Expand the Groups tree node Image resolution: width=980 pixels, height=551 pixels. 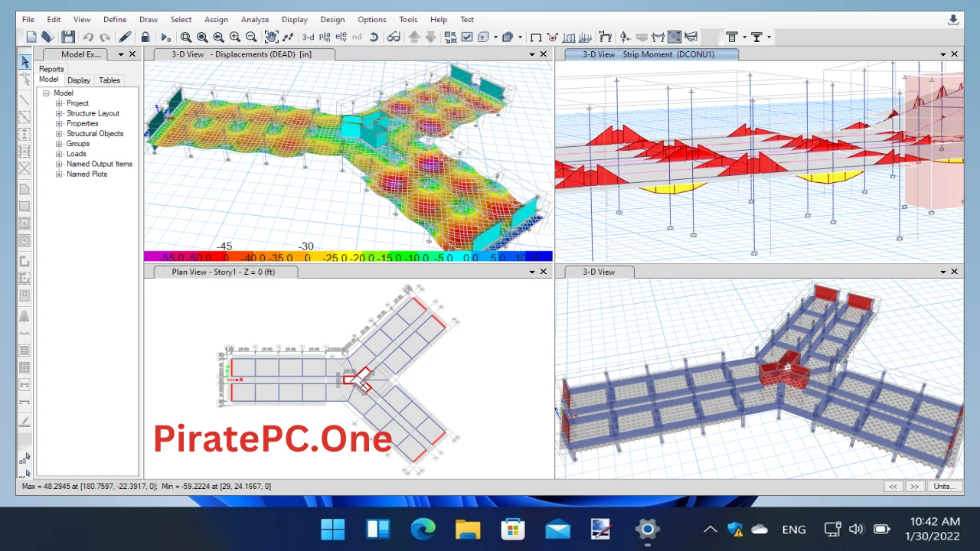tap(59, 144)
